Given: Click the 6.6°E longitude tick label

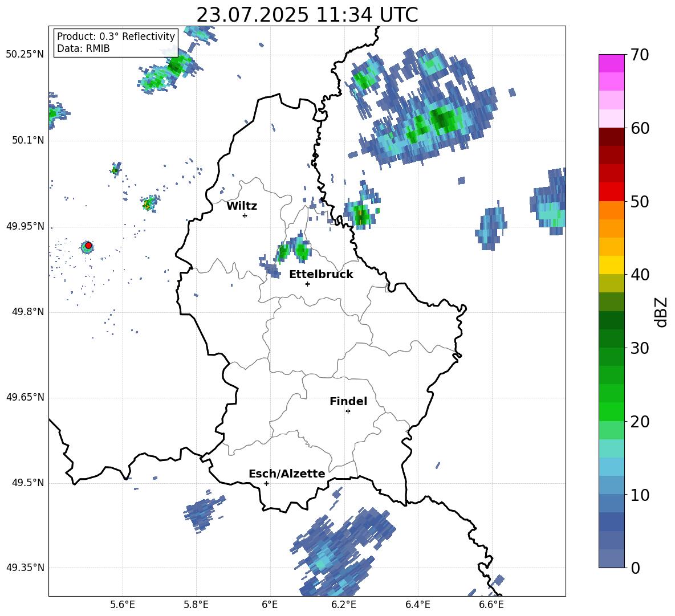Looking at the screenshot, I should 491,605.
